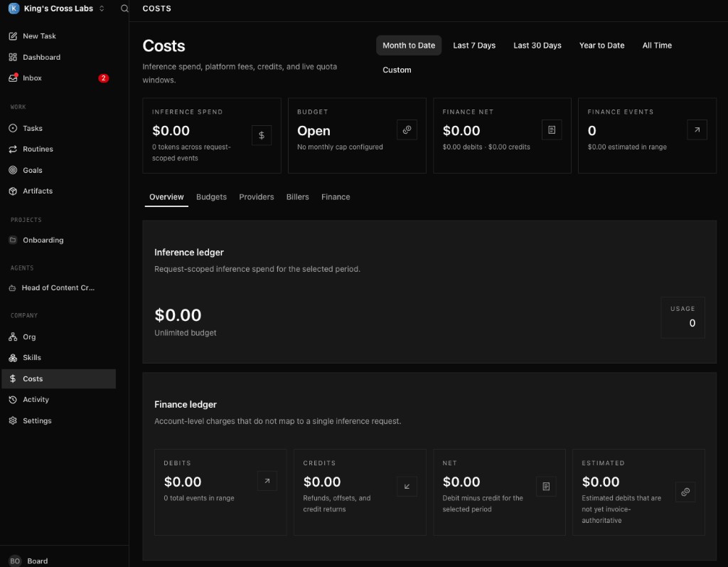This screenshot has width=728, height=567.
Task: Click up-right arrow icon on Debits card
Action: 267,481
